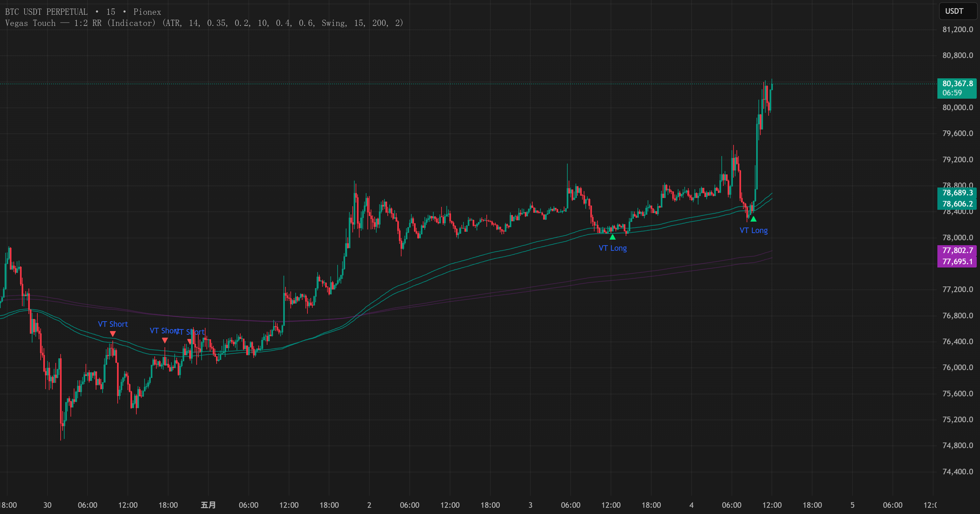Select the VT Short marker near 18:00
Viewport: 980px width, 514px height.
click(x=165, y=341)
